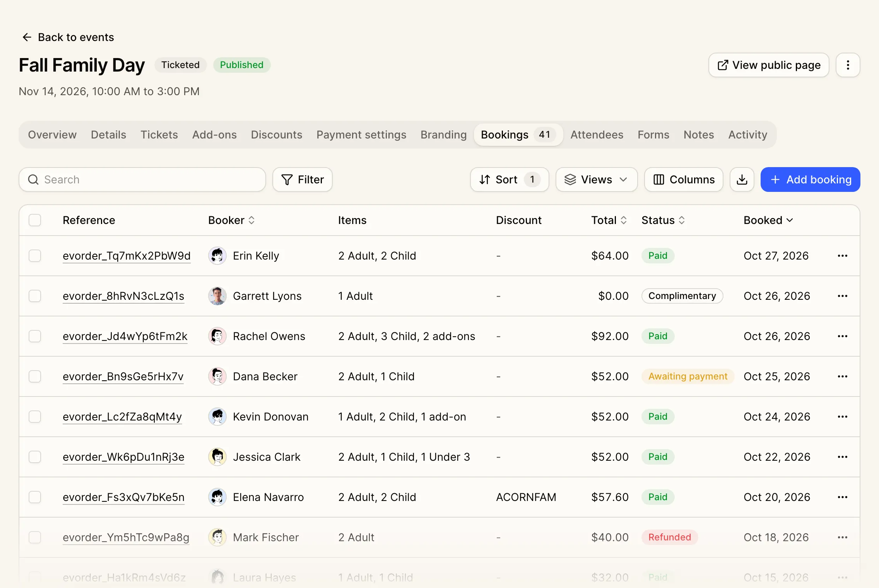Open the Views dropdown
879x588 pixels.
(x=596, y=179)
